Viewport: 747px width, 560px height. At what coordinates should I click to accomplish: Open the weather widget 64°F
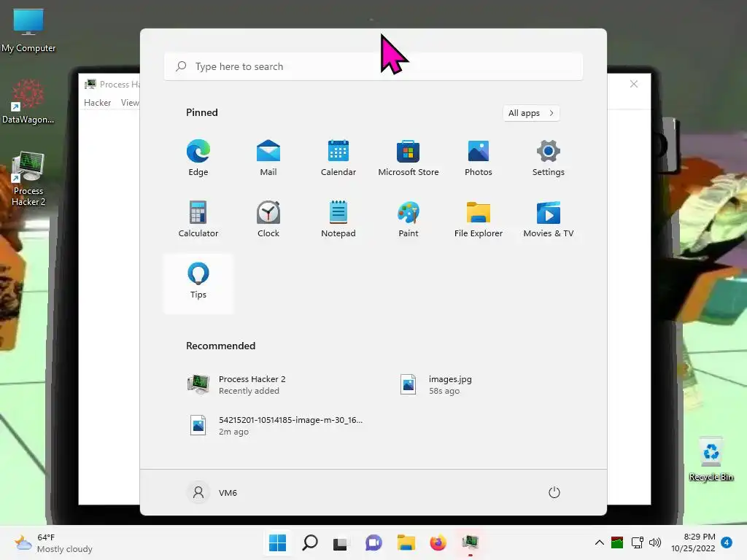click(53, 542)
